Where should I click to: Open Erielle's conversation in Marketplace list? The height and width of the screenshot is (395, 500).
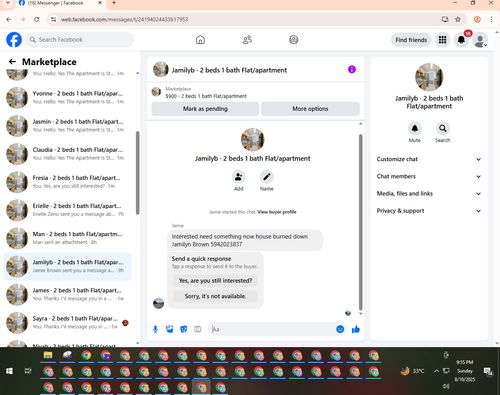coord(68,210)
